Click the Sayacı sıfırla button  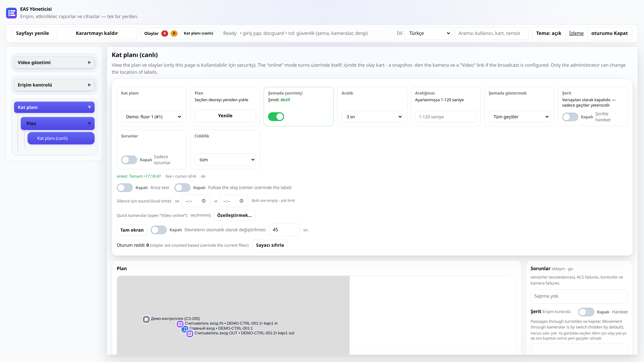coord(270,245)
